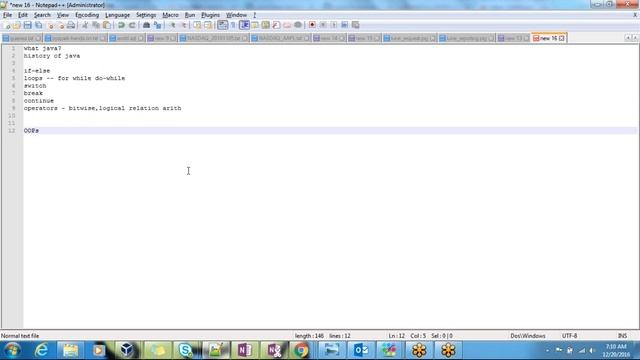The width and height of the screenshot is (640, 360).
Task: Click the 'length : 146' status bar entry
Action: tap(309, 336)
